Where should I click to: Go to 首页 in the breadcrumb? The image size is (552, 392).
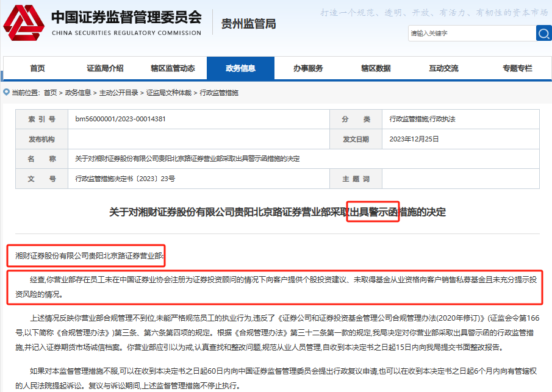51,93
